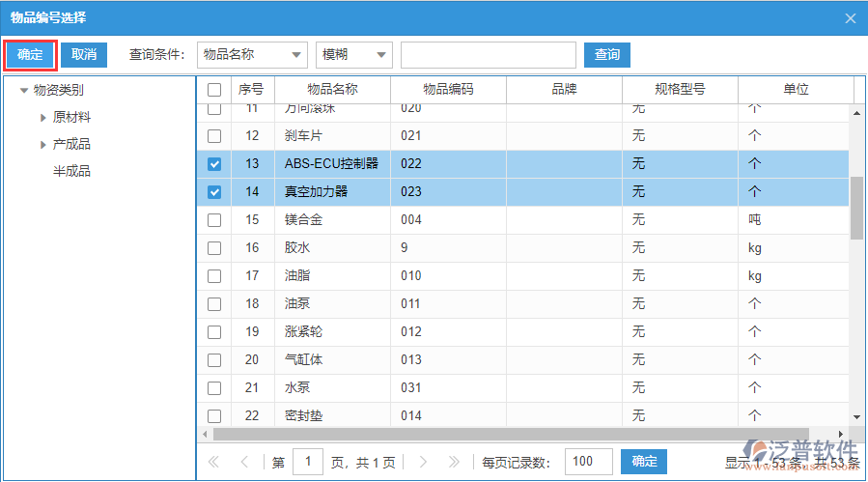Check the 水泵 row checkbox
Image resolution: width=868 pixels, height=482 pixels.
click(x=214, y=388)
